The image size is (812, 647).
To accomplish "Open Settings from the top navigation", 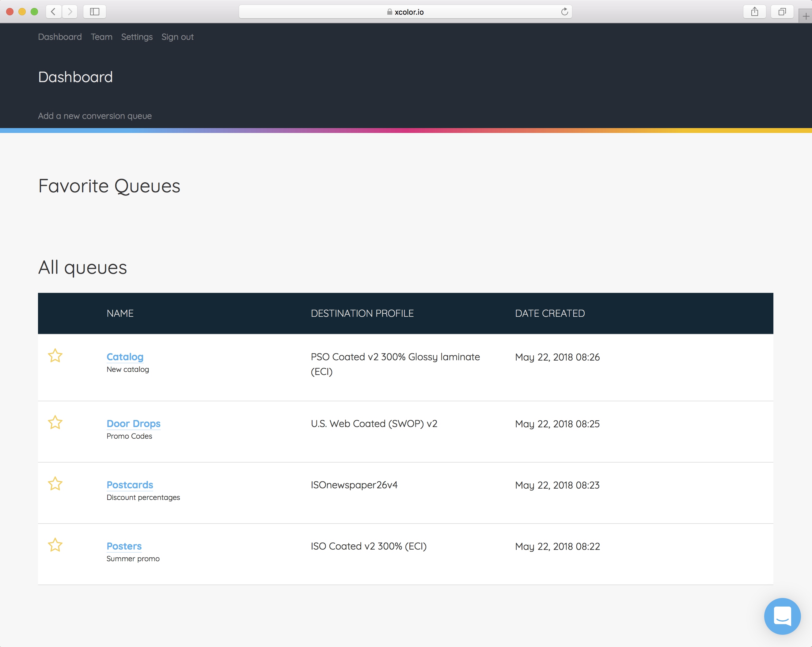I will (137, 37).
